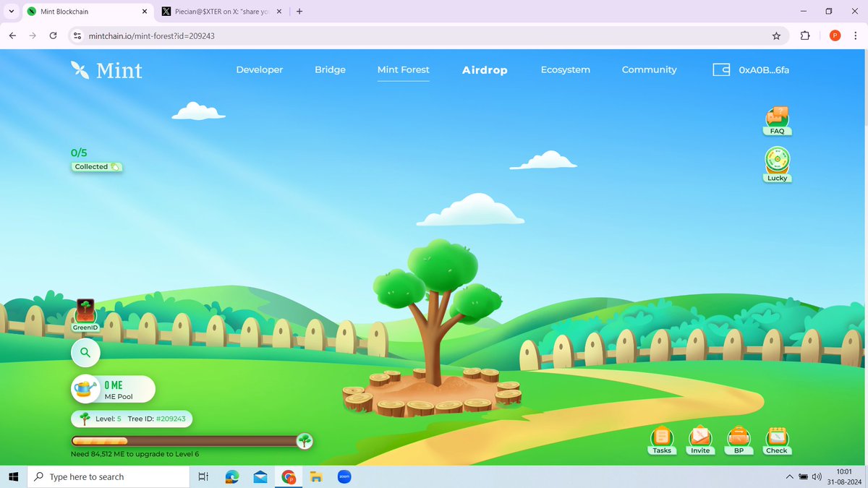Open the FAQ icon
This screenshot has height=488, width=868.
(x=777, y=121)
